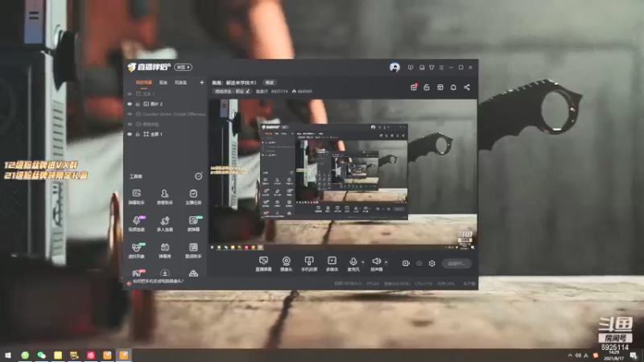
Task: Open notifications via the bell icon
Action: tap(453, 87)
